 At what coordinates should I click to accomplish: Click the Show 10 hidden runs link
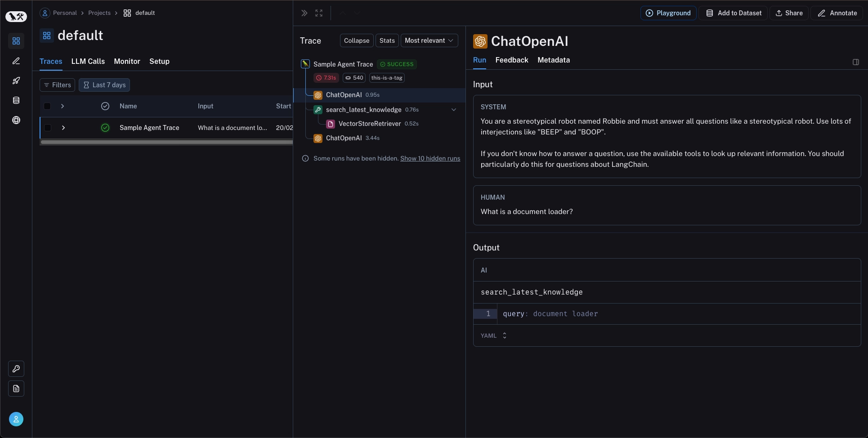pos(430,158)
